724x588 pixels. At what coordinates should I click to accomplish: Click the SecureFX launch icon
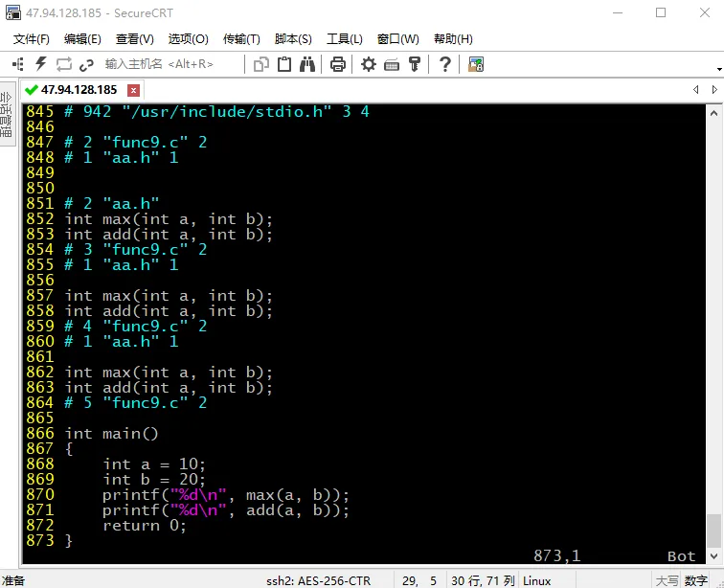pos(476,64)
